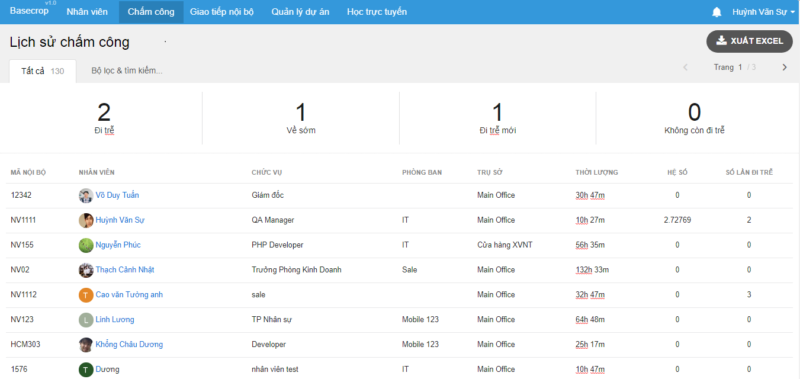
Task: Click the TRỤ SỞ column header
Action: (x=490, y=172)
